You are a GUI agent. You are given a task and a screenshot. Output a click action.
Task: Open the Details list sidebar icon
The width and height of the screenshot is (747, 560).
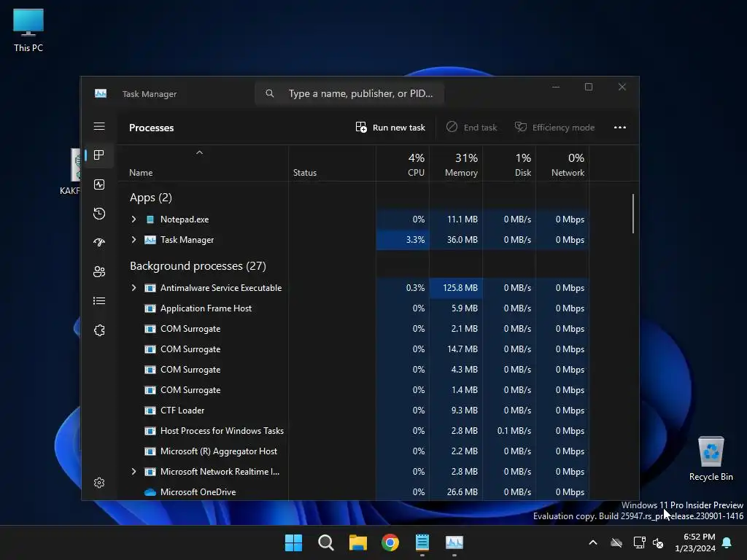click(99, 301)
